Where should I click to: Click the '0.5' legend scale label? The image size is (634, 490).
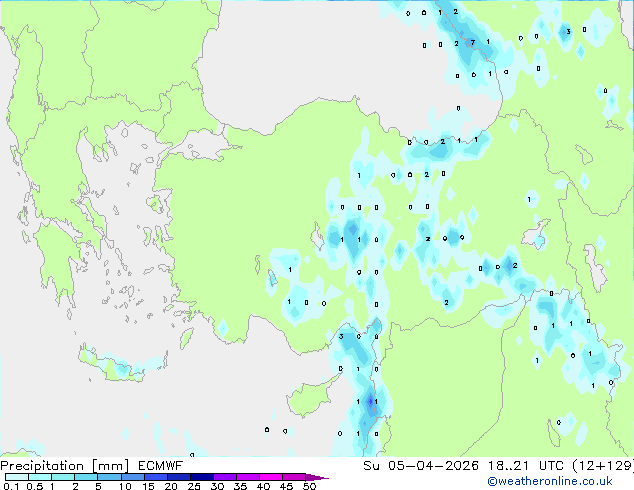coord(35,486)
